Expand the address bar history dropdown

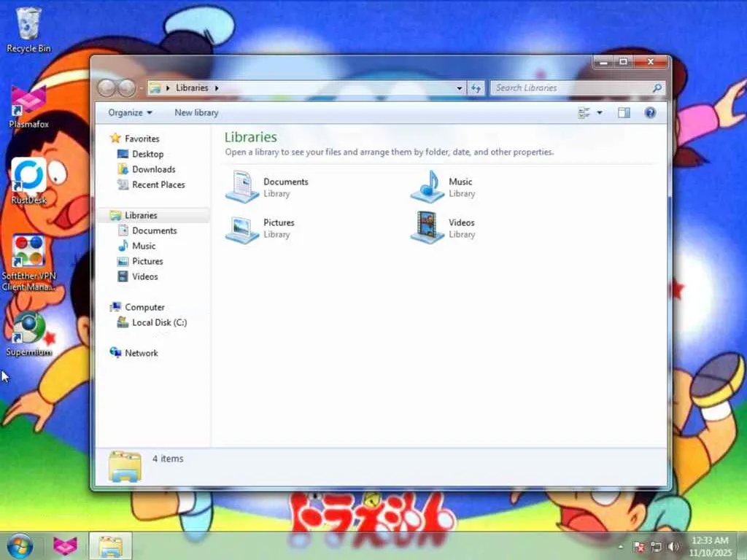460,88
